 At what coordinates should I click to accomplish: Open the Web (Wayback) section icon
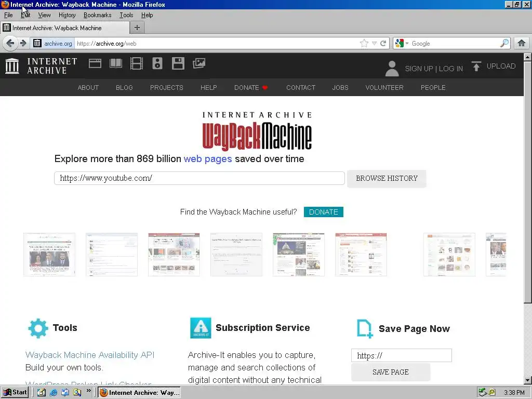tap(95, 63)
